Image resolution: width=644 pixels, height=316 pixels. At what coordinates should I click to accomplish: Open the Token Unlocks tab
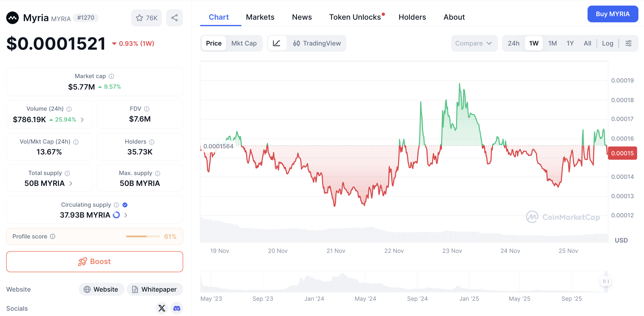coord(355,17)
